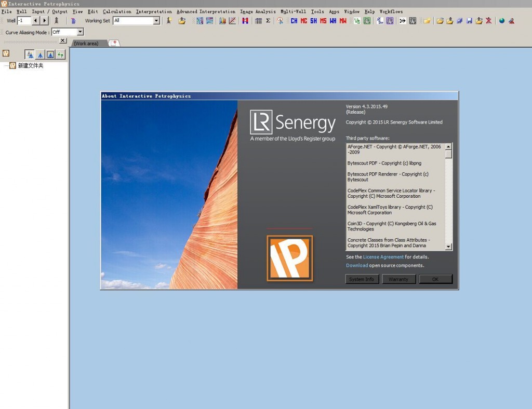Image resolution: width=532 pixels, height=409 pixels.
Task: Click the globe icon in toolbar
Action: (502, 21)
